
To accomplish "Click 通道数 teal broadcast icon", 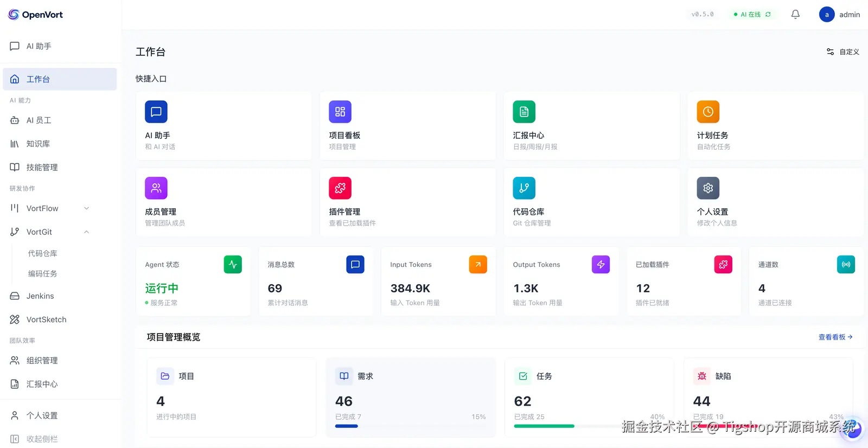I will pyautogui.click(x=846, y=265).
